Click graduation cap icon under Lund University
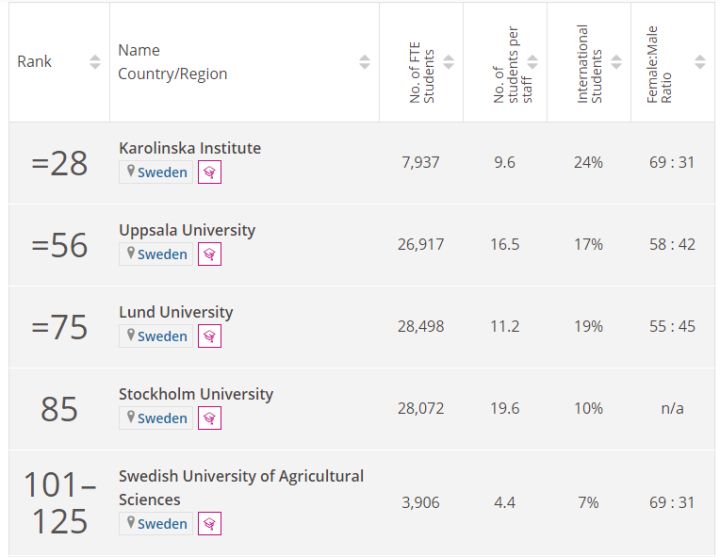The width and height of the screenshot is (720, 557). [209, 336]
